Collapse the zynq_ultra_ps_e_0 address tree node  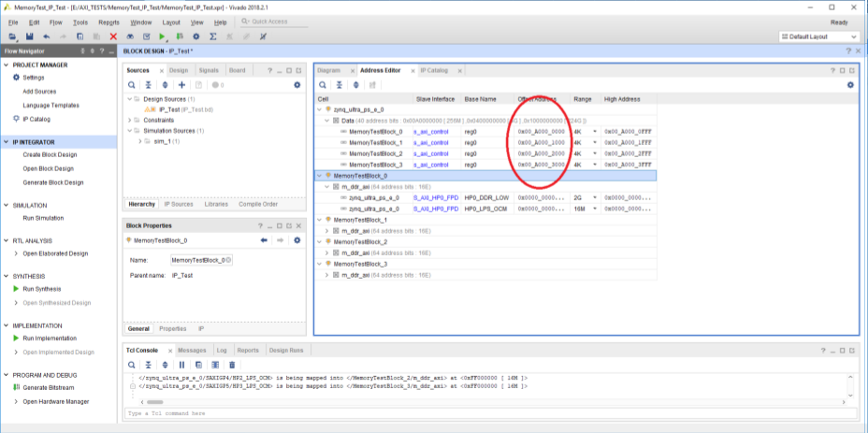tap(319, 109)
